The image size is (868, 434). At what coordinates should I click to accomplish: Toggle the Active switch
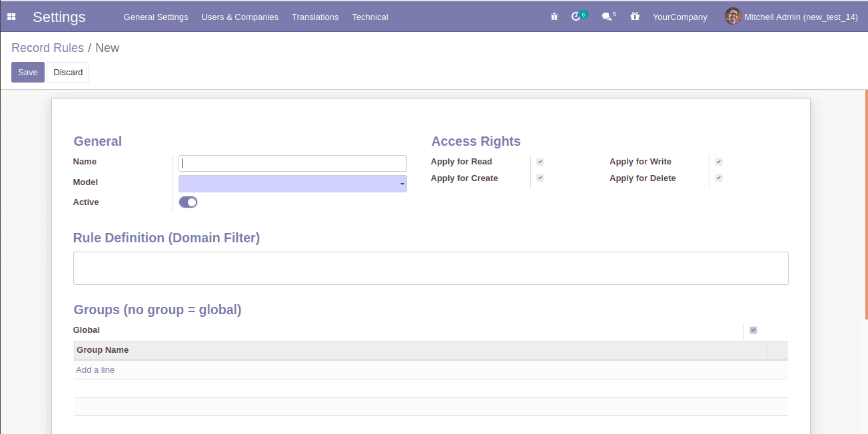coord(189,202)
